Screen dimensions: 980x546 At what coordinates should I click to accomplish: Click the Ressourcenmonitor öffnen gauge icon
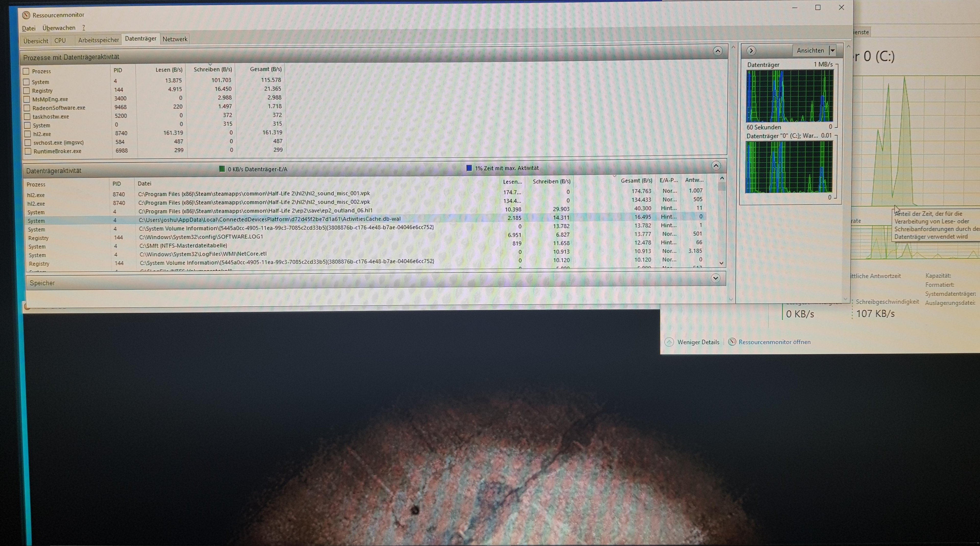click(732, 342)
